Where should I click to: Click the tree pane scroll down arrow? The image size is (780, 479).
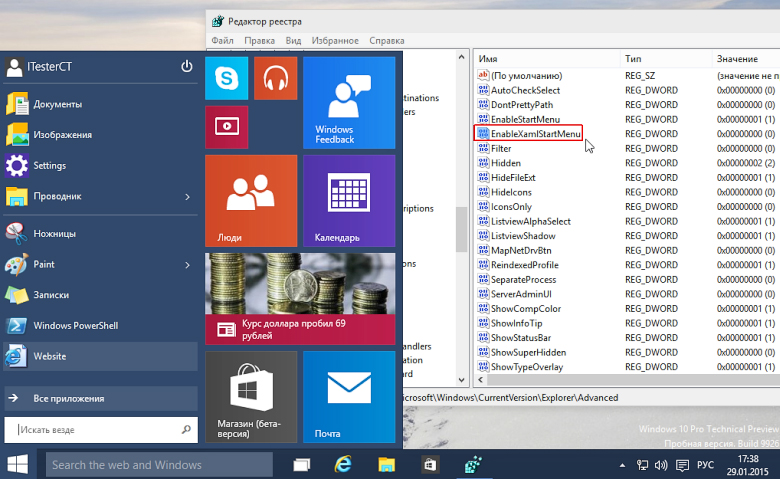point(462,380)
